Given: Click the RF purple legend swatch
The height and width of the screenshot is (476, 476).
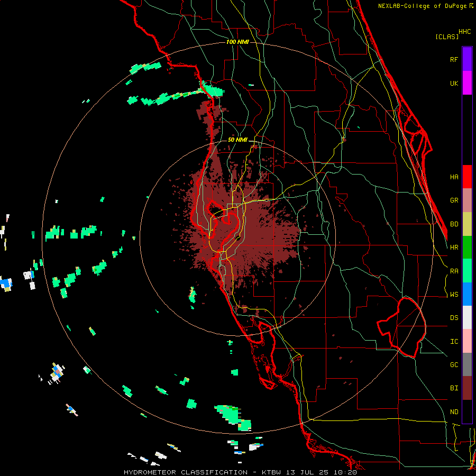Looking at the screenshot, I should [x=467, y=59].
